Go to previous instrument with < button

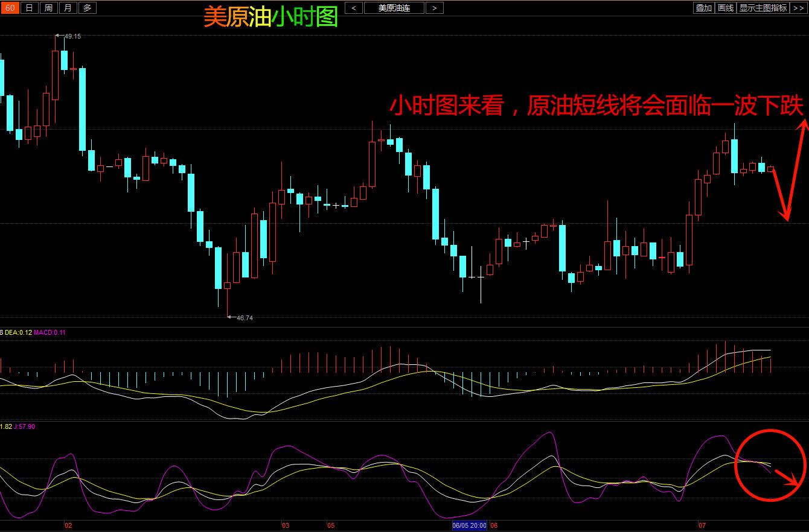click(354, 8)
